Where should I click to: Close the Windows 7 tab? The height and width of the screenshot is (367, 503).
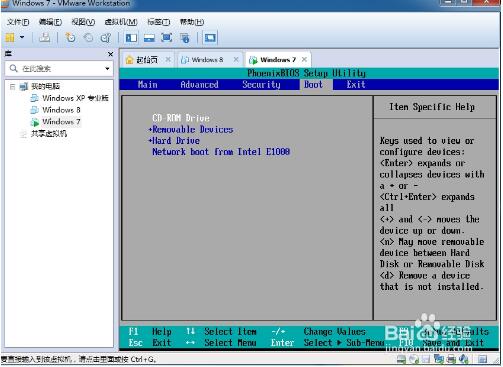304,59
